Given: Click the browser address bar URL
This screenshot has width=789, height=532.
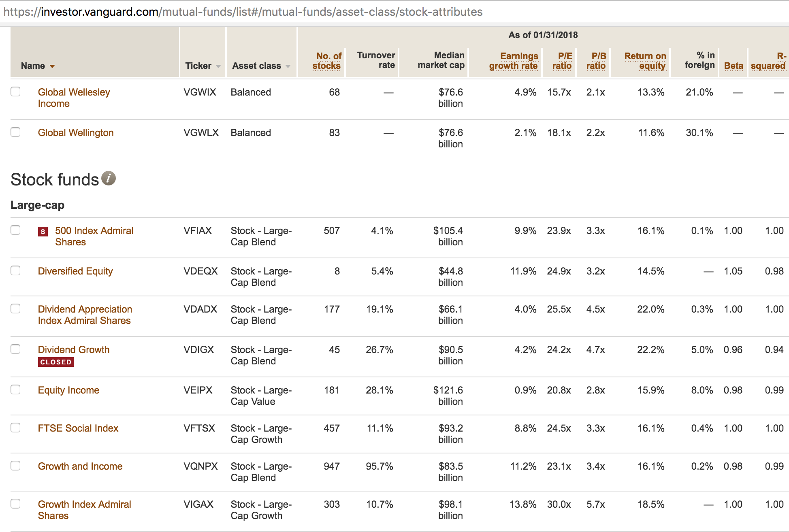Looking at the screenshot, I should pos(243,12).
